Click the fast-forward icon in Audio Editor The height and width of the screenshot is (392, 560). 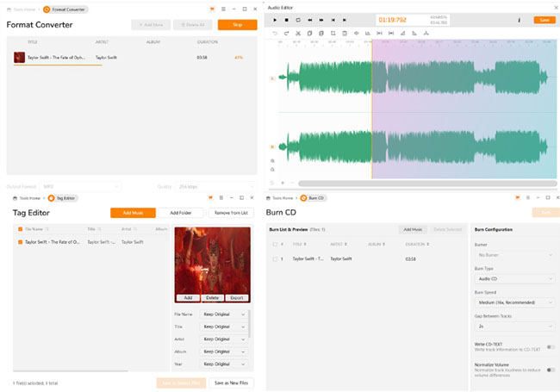321,20
